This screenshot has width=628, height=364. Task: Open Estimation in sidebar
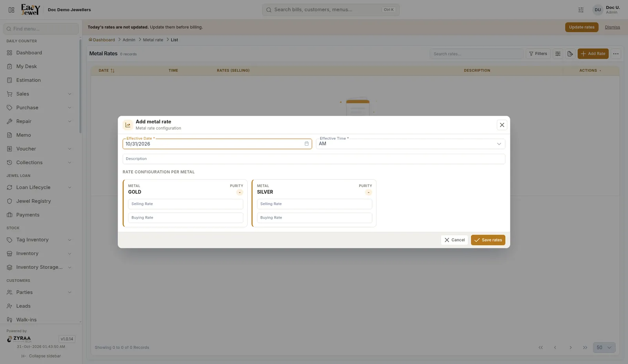(x=40, y=80)
